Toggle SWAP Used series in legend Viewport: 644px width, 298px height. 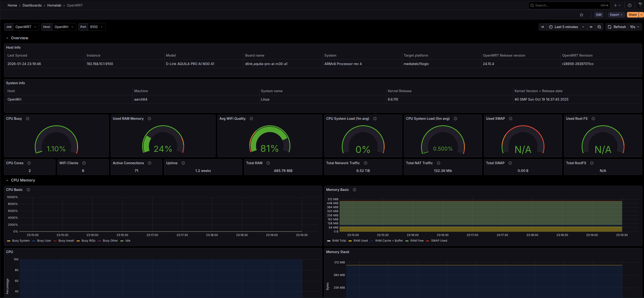439,241
